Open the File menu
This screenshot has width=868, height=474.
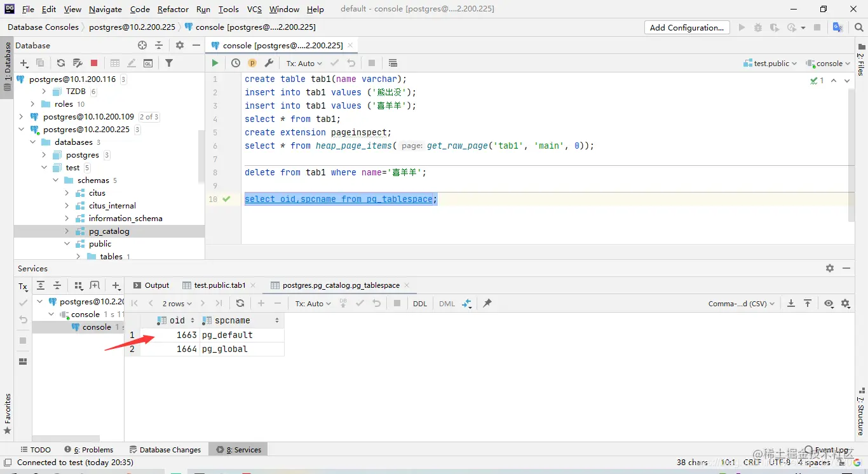28,9
